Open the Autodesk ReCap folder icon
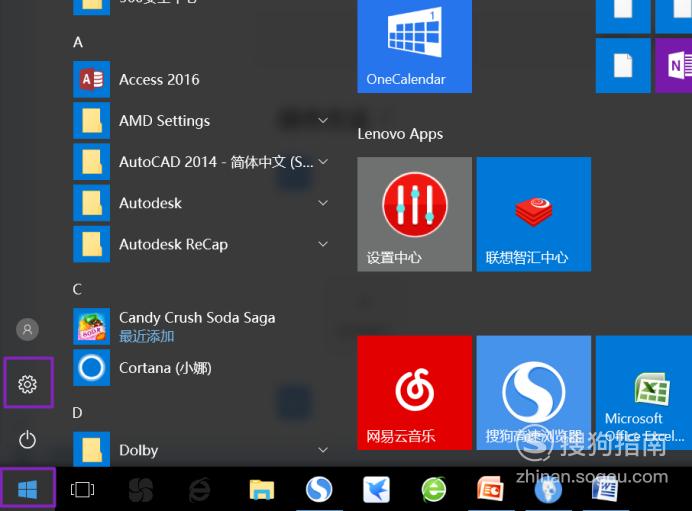Image resolution: width=692 pixels, height=511 pixels. (x=91, y=244)
